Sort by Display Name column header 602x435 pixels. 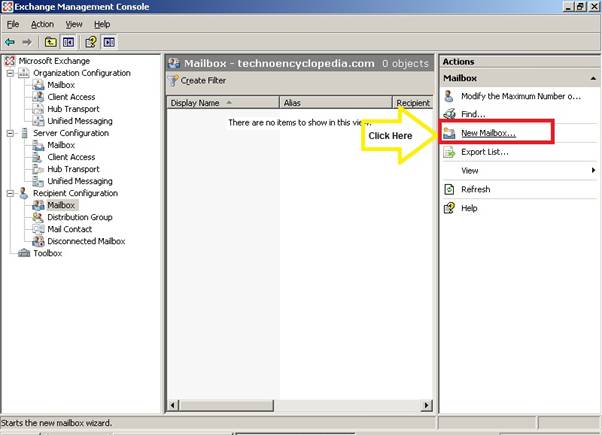[x=223, y=103]
